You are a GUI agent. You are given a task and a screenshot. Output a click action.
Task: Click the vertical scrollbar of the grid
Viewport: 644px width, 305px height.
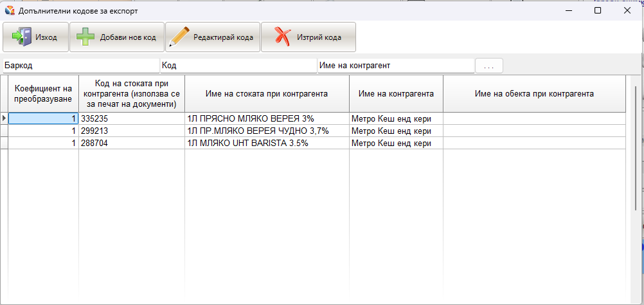point(635,193)
